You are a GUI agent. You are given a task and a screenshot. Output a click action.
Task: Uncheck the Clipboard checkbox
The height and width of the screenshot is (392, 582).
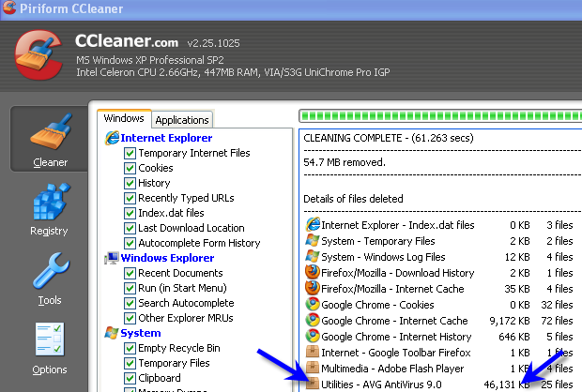tap(130, 378)
